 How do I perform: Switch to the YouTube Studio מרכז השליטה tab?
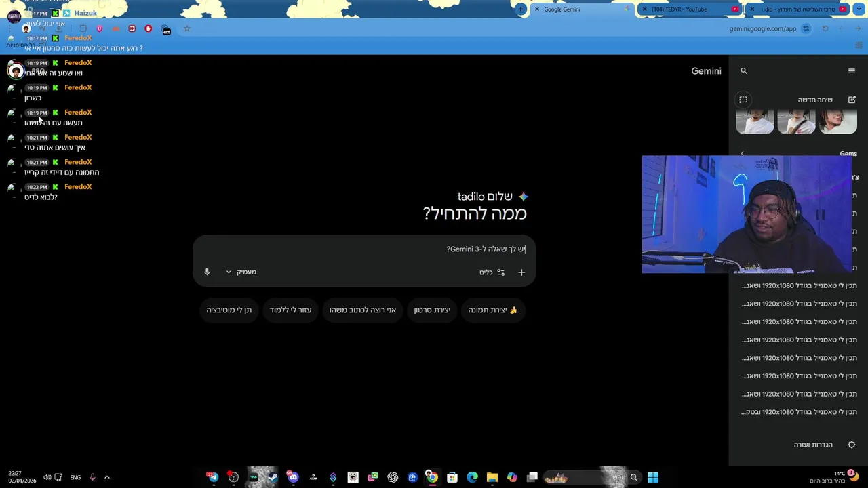pos(797,9)
